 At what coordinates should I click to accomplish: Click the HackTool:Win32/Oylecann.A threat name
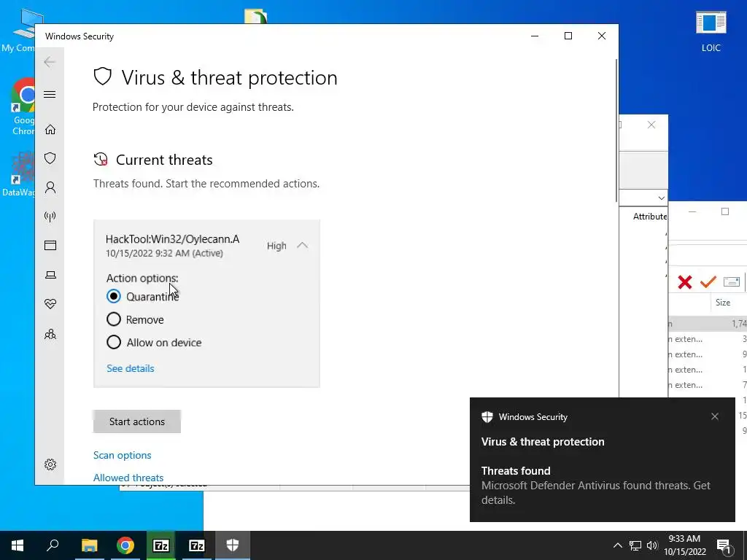coord(172,239)
